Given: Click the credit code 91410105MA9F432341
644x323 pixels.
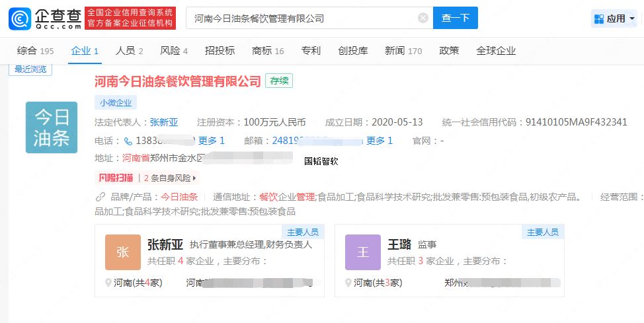Looking at the screenshot, I should 577,122.
